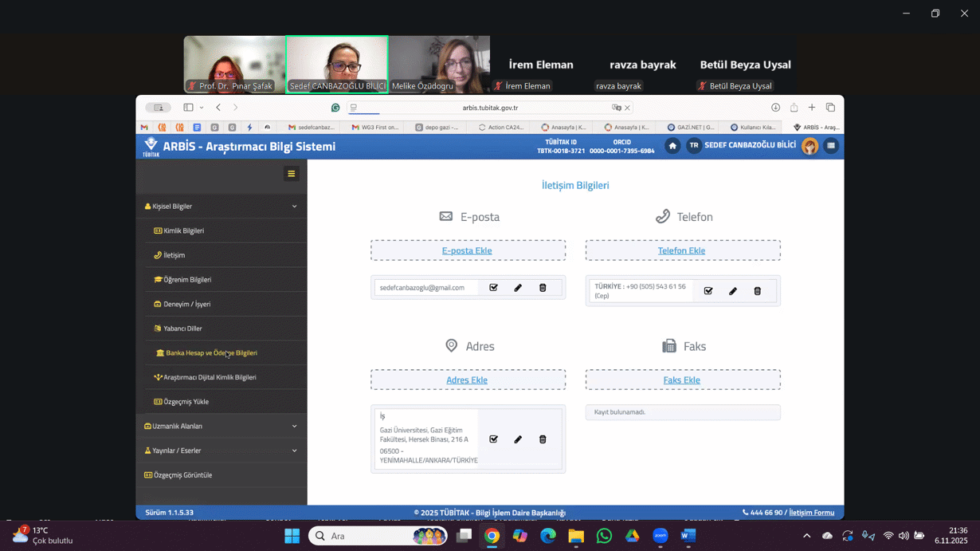Click the hamburger menu icon in sidebar
Viewport: 980px width, 551px height.
point(292,174)
